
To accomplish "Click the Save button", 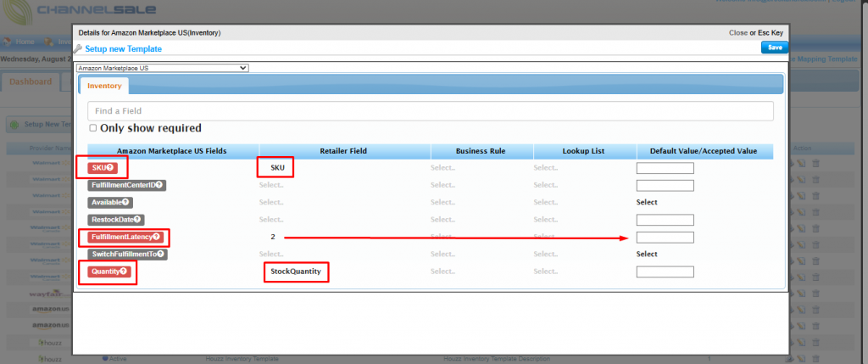I will (775, 48).
